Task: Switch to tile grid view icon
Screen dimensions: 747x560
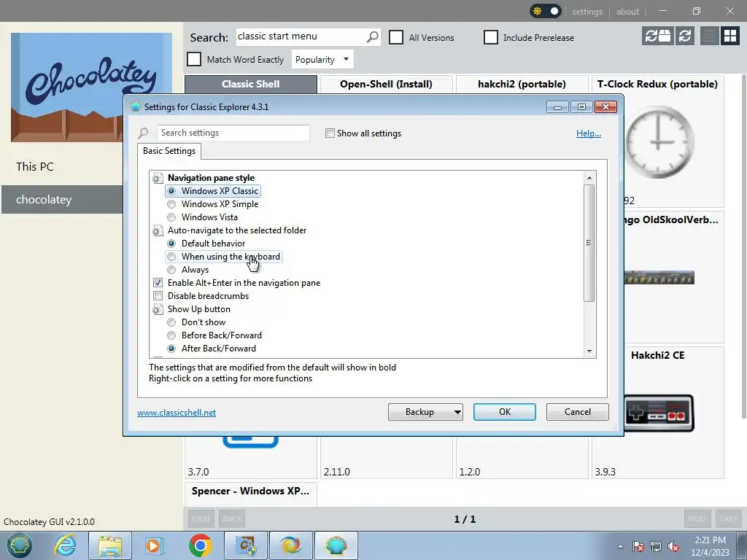Action: tap(729, 36)
